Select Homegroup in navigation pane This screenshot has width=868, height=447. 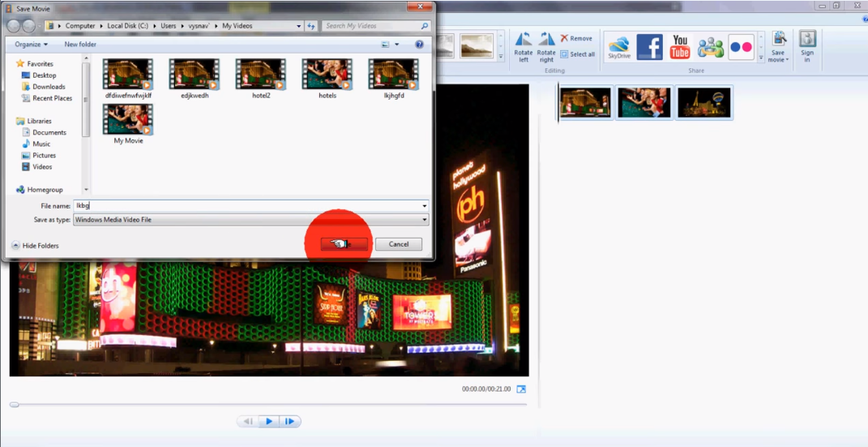(45, 190)
